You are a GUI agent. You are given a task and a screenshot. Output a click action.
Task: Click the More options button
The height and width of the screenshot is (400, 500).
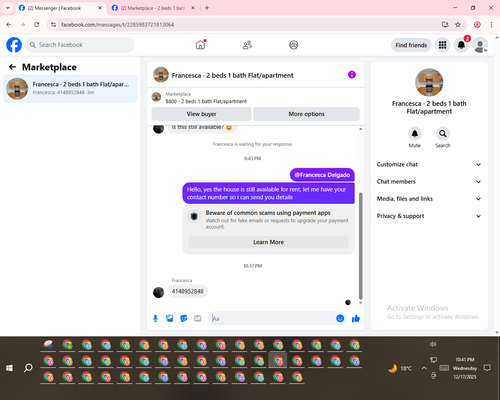[x=306, y=114]
